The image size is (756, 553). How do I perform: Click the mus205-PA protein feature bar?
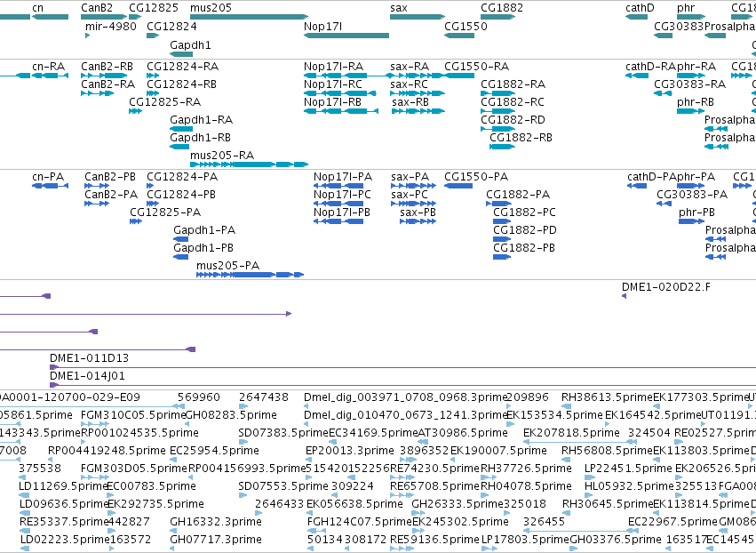251,275
